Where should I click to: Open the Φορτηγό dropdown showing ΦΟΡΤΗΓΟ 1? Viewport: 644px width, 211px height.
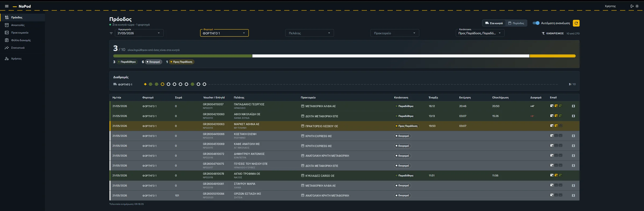(224, 33)
